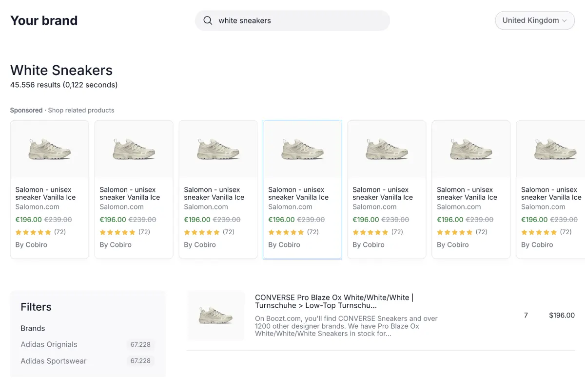Screen dimensions: 585x392
Task: Focus the 'white sneakers' search field
Action: [x=292, y=20]
